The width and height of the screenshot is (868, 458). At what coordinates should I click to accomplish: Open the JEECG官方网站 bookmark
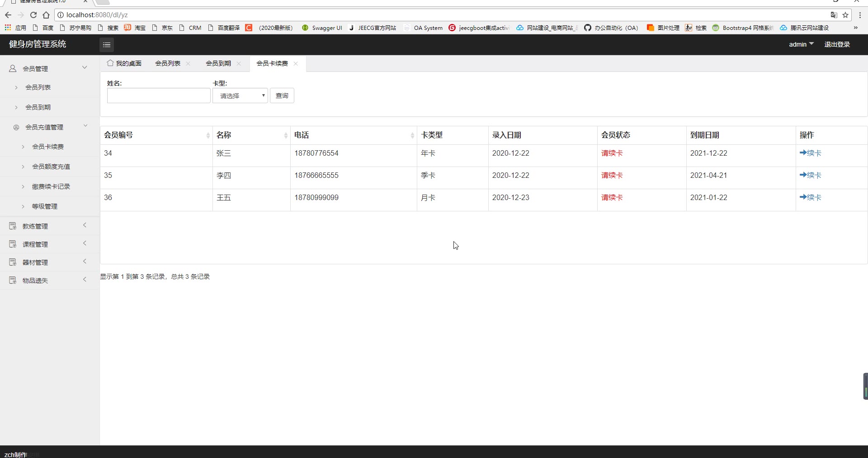pos(372,28)
